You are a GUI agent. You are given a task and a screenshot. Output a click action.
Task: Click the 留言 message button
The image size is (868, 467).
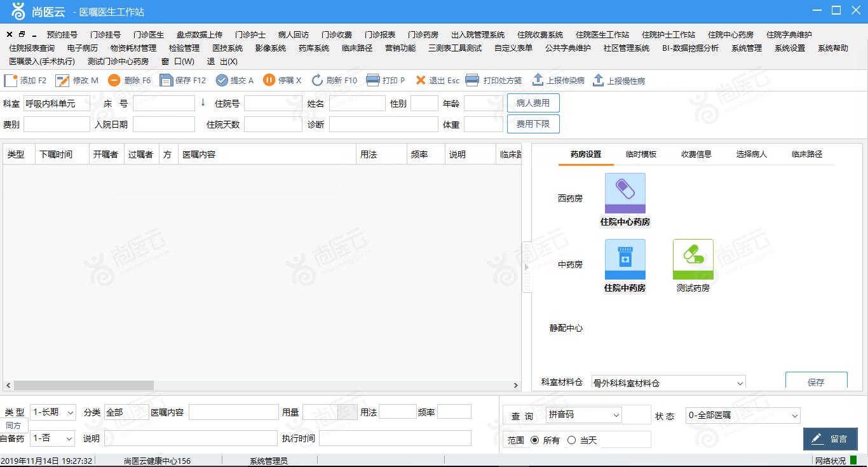831,439
